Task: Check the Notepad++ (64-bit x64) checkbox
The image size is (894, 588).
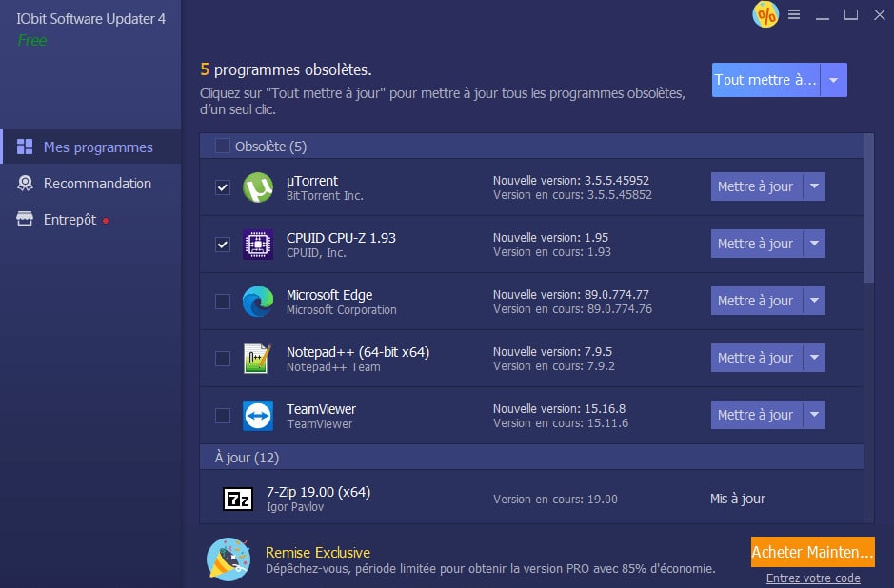Action: click(x=223, y=359)
